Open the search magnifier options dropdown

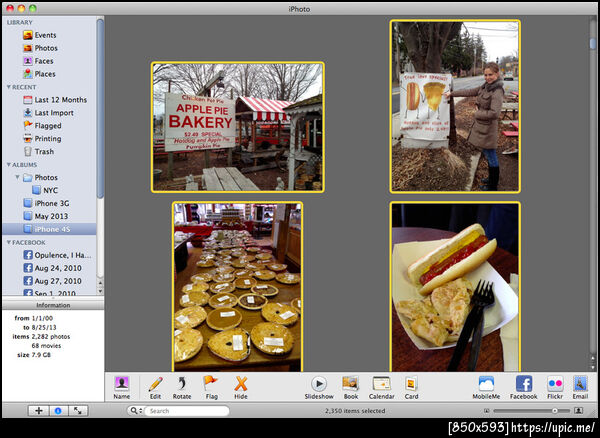(x=136, y=411)
